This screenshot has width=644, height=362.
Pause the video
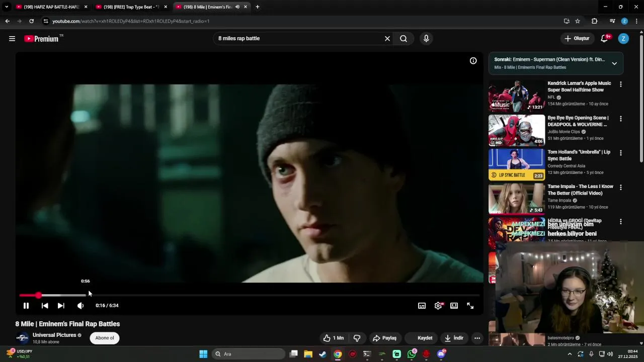26,306
